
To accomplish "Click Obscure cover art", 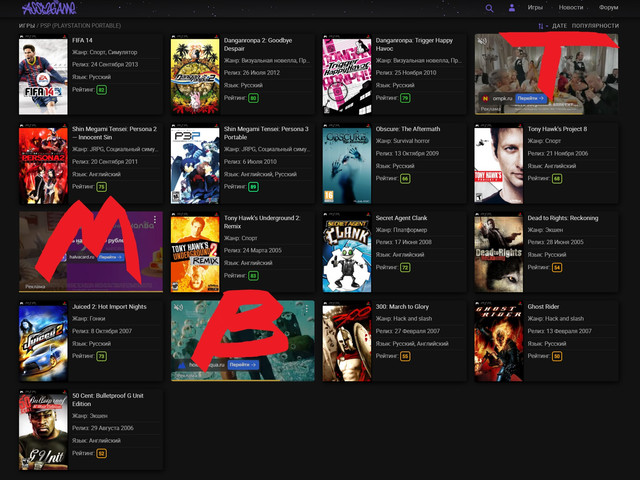I will (x=347, y=163).
